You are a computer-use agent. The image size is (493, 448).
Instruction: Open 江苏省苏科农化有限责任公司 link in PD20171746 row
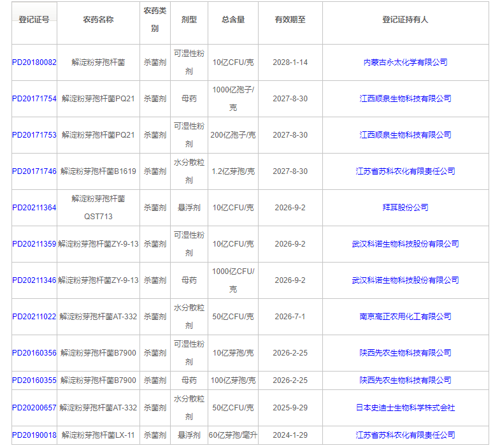click(405, 171)
